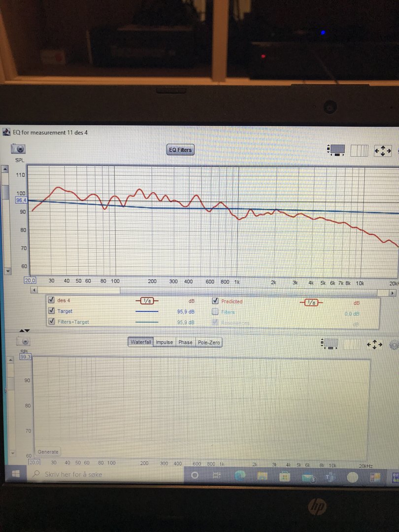Open Microsoft Store from taskbar
Image resolution: width=399 pixels, height=532 pixels.
click(x=284, y=477)
